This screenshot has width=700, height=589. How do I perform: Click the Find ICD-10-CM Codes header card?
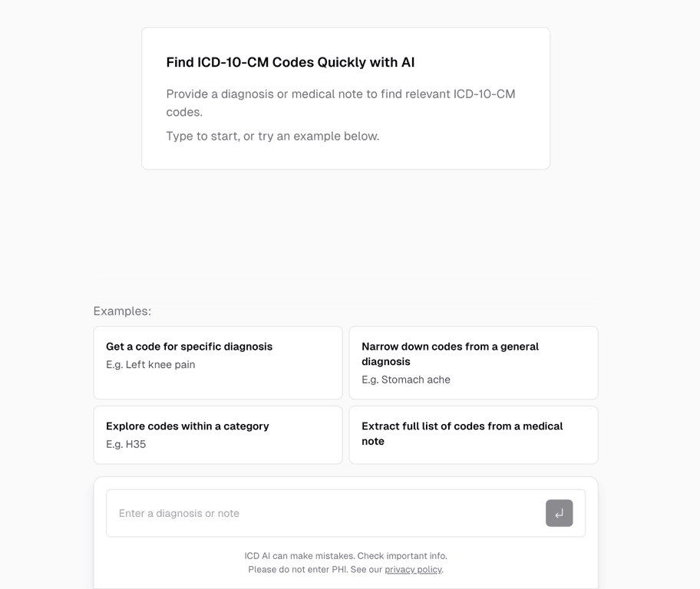(345, 98)
